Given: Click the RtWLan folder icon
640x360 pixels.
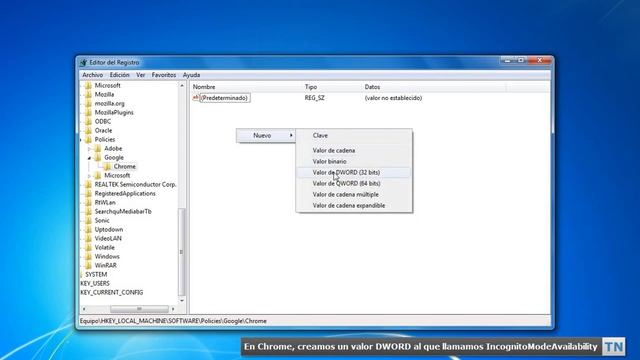Looking at the screenshot, I should [x=88, y=202].
